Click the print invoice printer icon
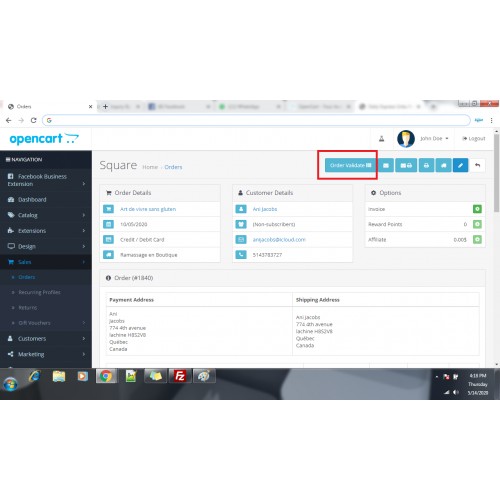Viewport: 500px width, 500px height. click(426, 165)
